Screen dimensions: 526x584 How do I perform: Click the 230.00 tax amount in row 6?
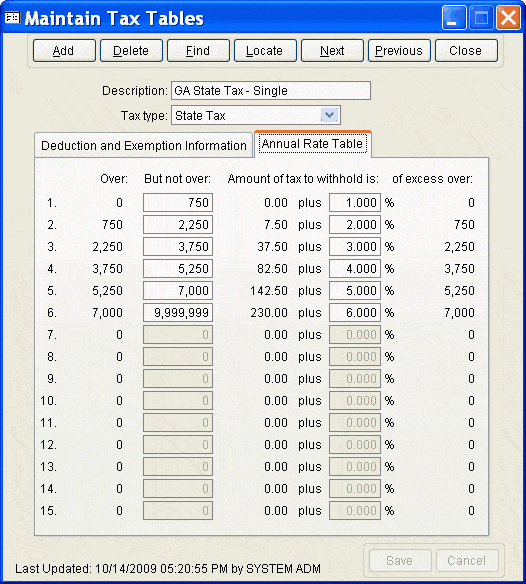pyautogui.click(x=269, y=312)
